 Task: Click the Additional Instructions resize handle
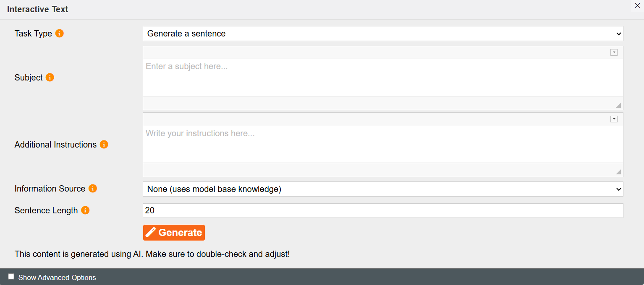(618, 172)
